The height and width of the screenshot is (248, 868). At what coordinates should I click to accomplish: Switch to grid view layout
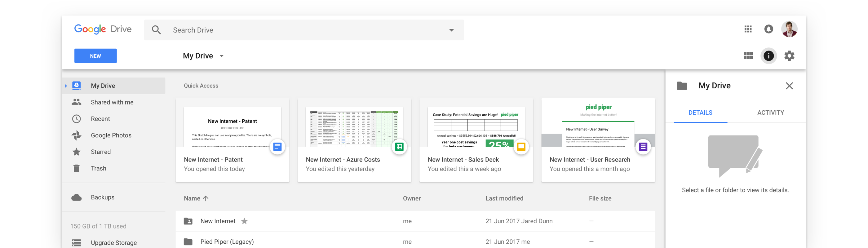748,55
